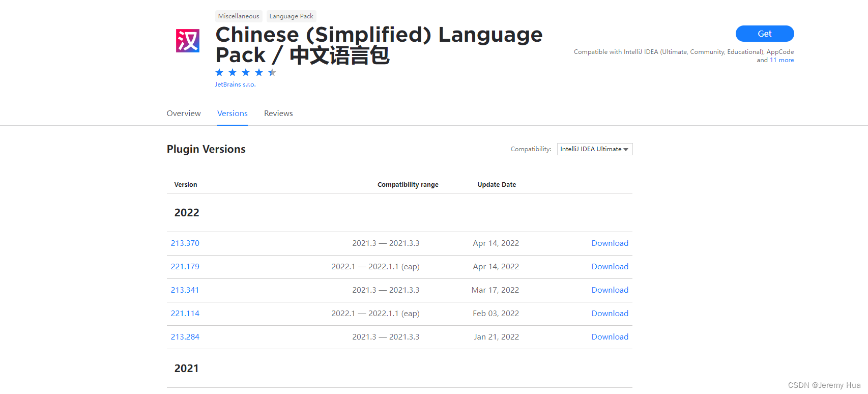Click the blue Get button
The width and height of the screenshot is (868, 394).
[x=765, y=34]
